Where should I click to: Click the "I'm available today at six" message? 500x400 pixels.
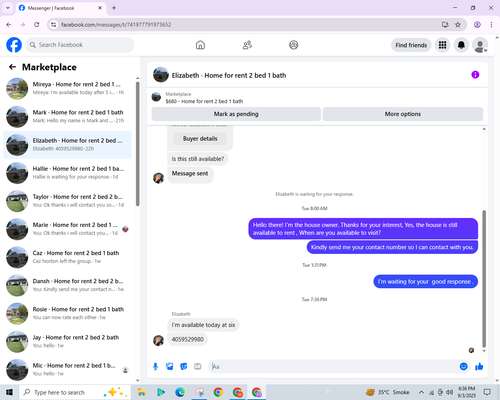pos(203,325)
